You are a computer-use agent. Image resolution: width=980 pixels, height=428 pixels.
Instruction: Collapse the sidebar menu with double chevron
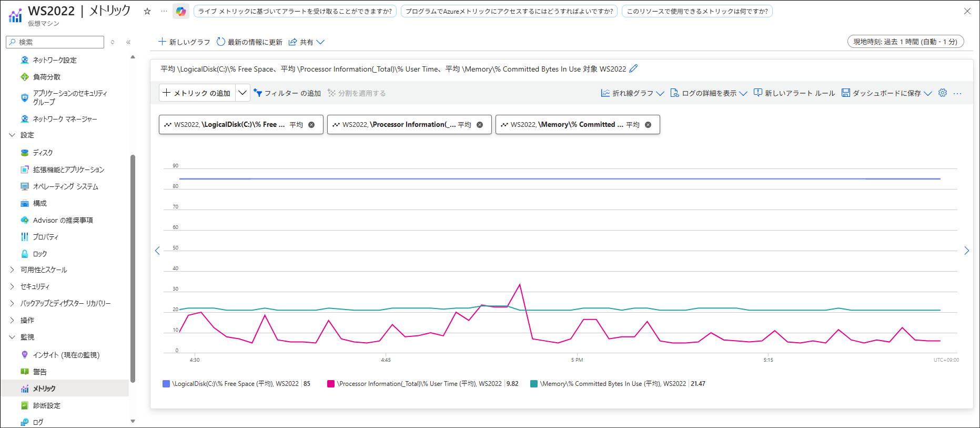click(x=128, y=42)
